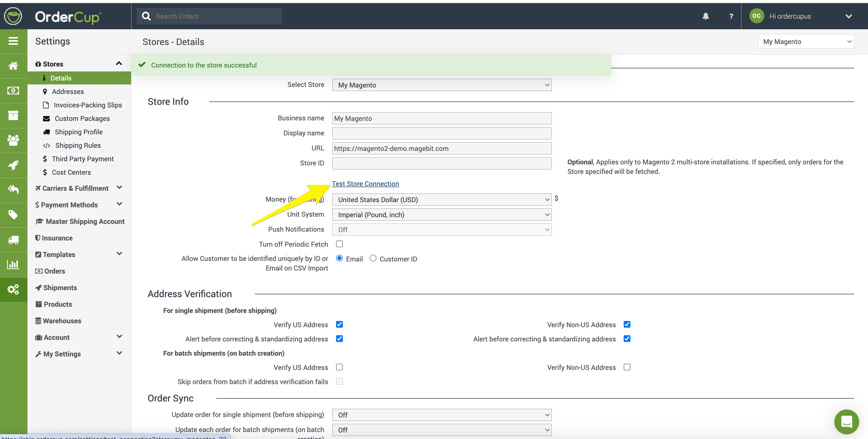Go to home icon in sidebar

point(13,66)
